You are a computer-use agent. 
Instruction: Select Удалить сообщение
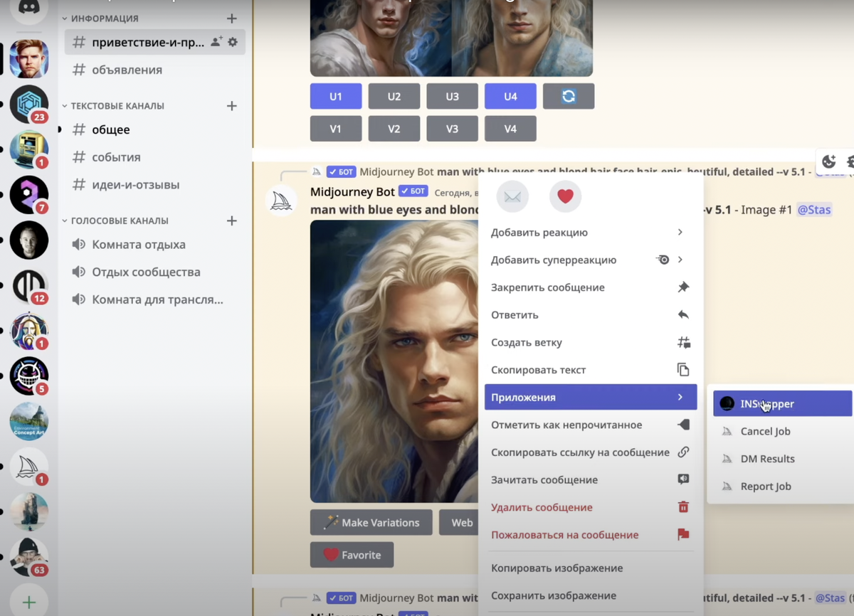(x=591, y=507)
